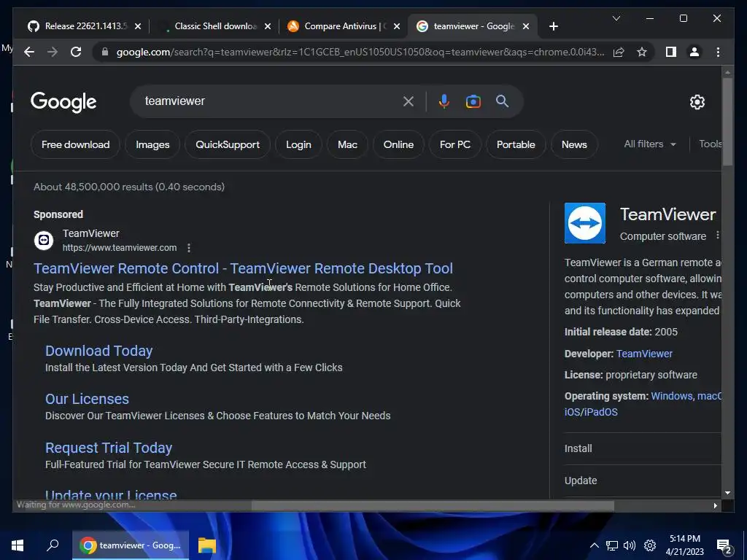747x560 pixels.
Task: Open TeamViewer Remote Control sponsored result
Action: tap(243, 268)
